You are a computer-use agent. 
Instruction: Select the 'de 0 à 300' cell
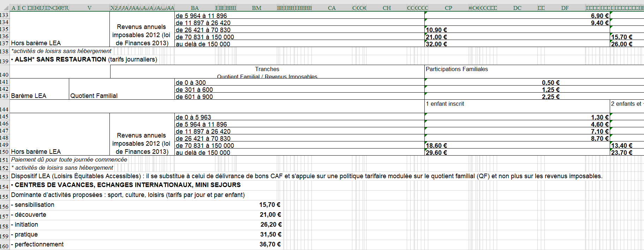click(x=191, y=83)
